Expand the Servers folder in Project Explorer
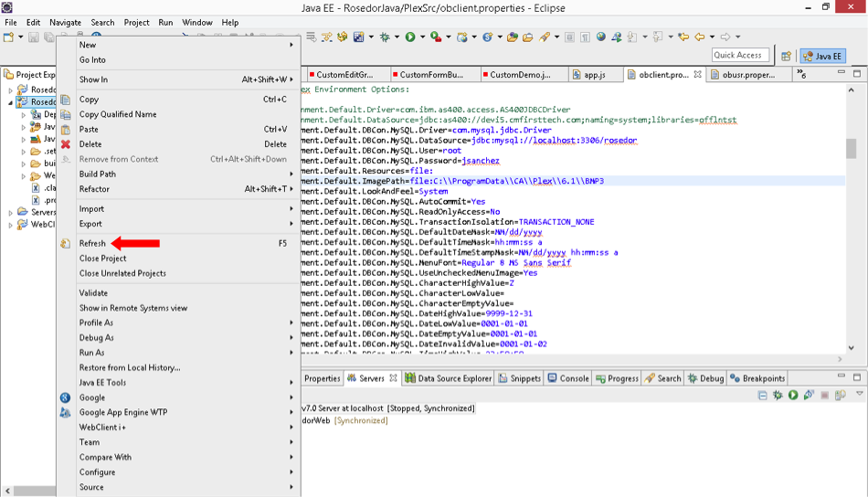 11,212
